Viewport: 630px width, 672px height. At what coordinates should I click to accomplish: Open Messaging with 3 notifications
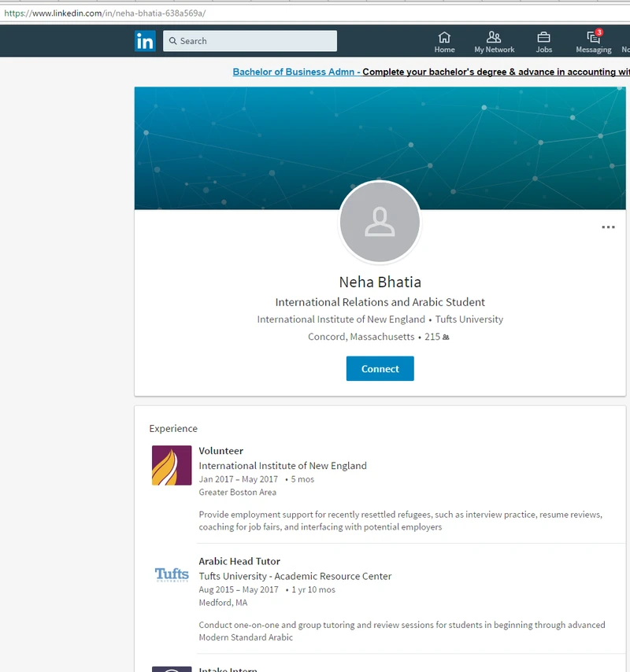[x=594, y=42]
